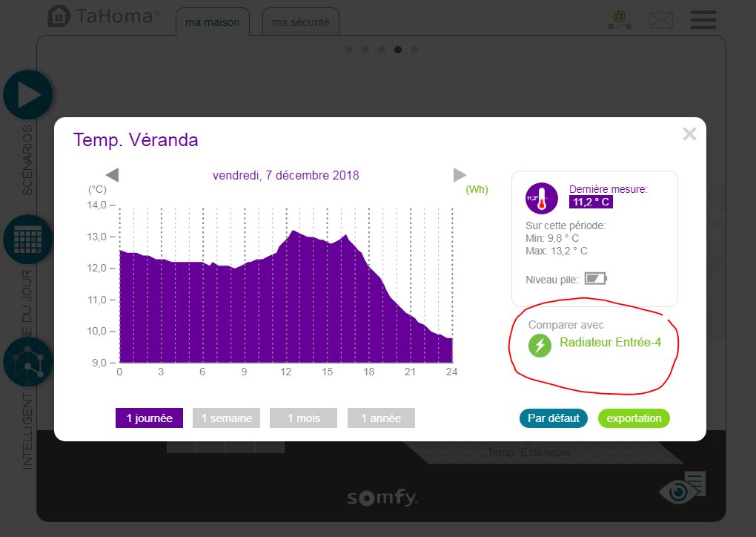Click the Scénarios play icon
This screenshot has width=756, height=537.
pos(28,95)
